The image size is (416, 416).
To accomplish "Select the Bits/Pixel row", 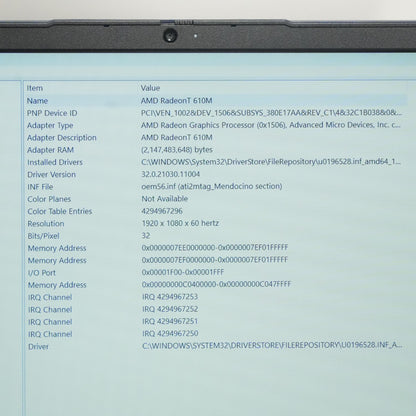I will tap(217, 236).
